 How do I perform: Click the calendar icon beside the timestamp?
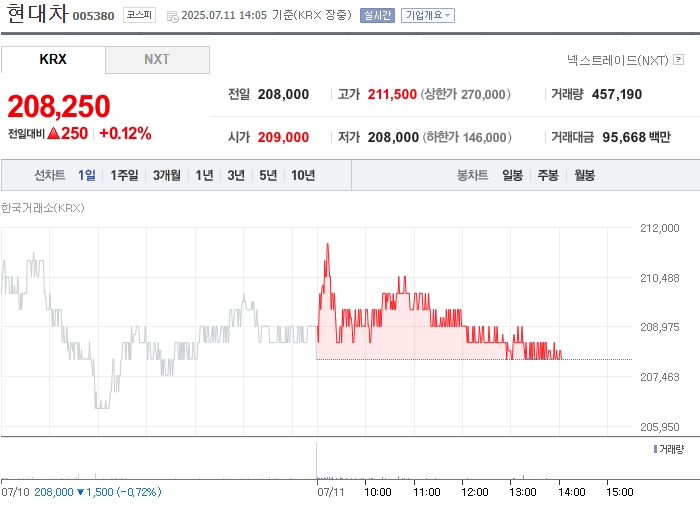pyautogui.click(x=172, y=17)
